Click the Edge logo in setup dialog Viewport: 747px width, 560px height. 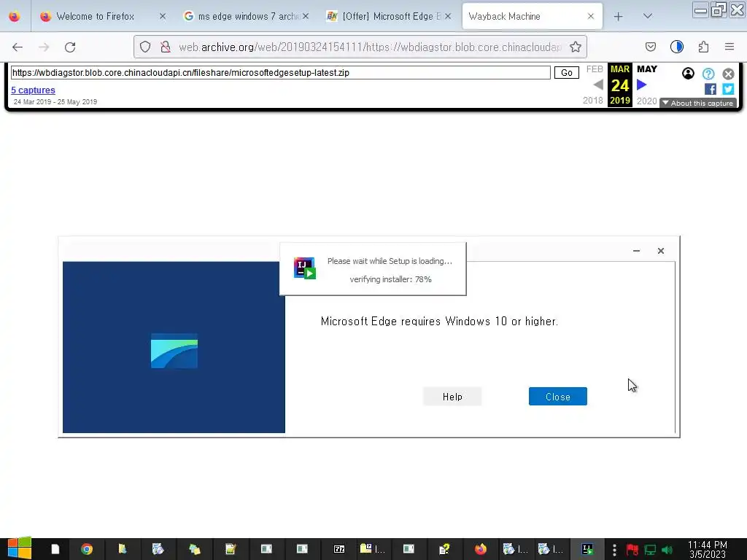tap(174, 351)
